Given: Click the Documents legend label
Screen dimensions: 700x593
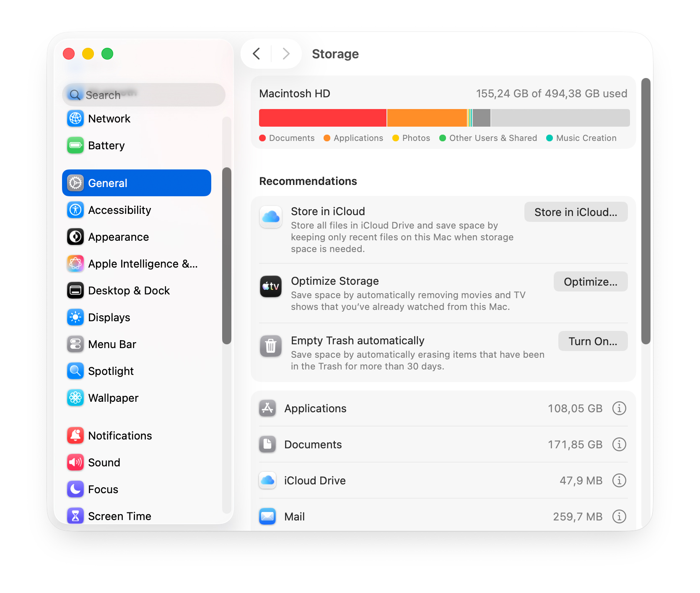Looking at the screenshot, I should coord(292,138).
